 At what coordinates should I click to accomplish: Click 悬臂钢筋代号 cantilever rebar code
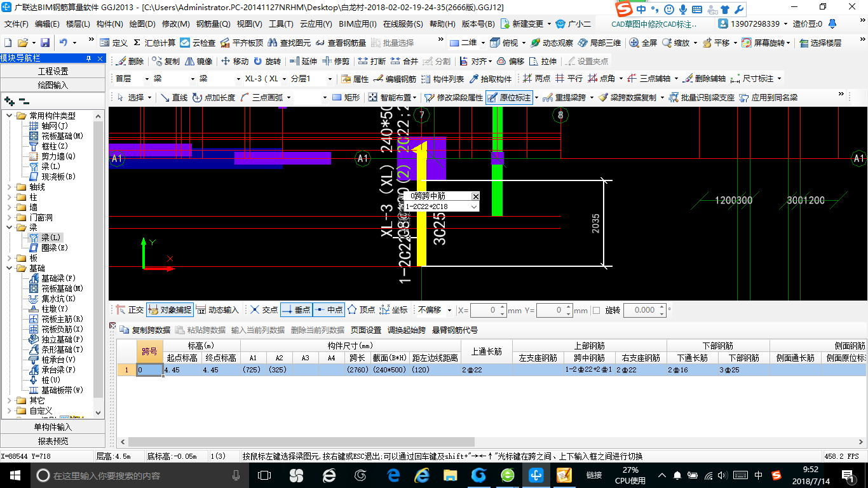(x=455, y=330)
